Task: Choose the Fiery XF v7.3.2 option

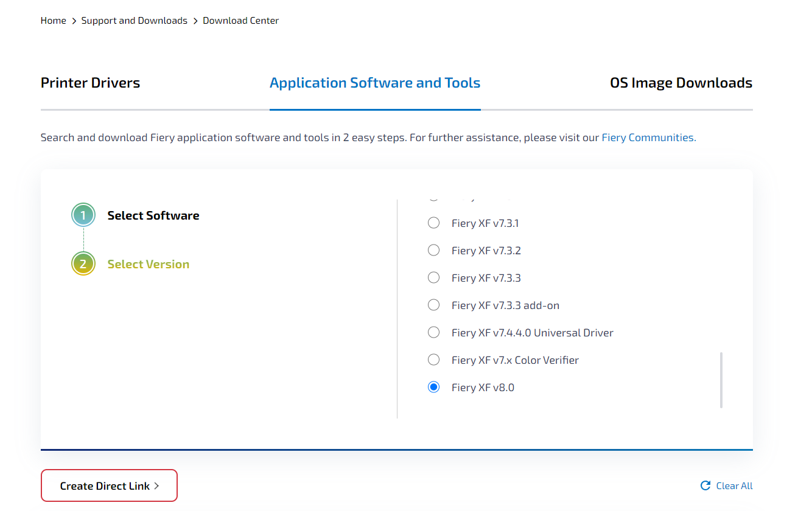Action: tap(433, 251)
